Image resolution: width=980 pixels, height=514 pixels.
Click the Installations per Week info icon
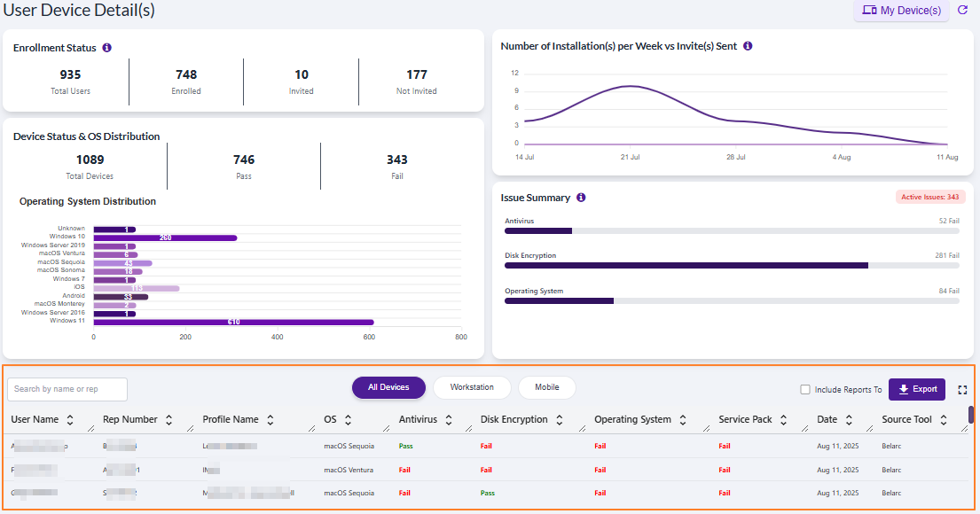(x=748, y=45)
